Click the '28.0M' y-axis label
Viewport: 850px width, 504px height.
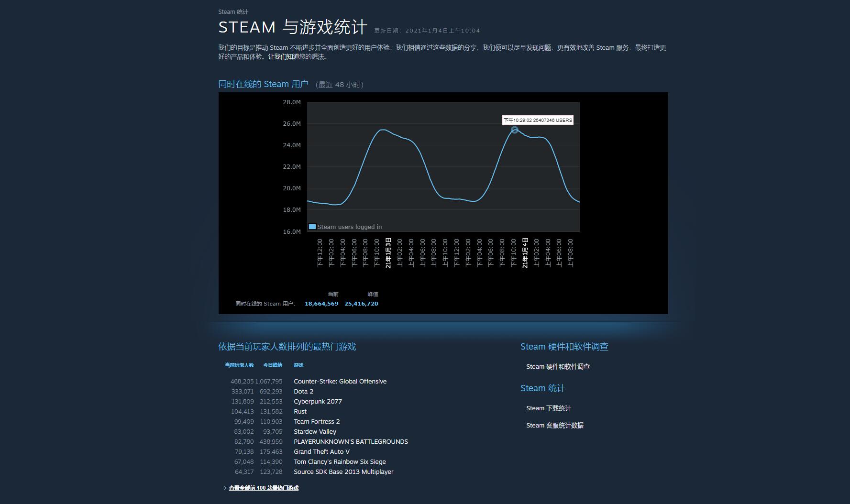coord(292,102)
